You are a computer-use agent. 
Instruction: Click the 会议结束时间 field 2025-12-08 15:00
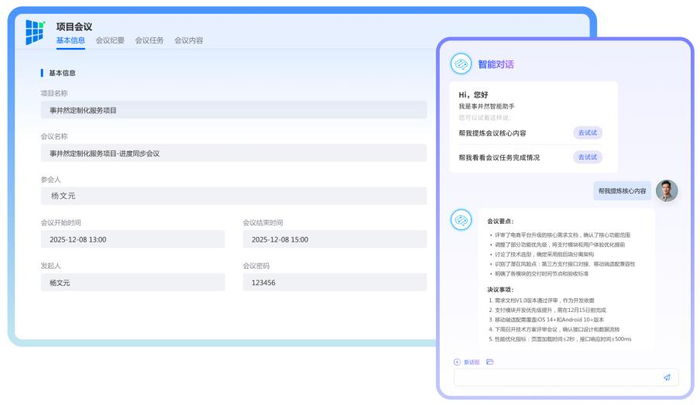point(335,239)
